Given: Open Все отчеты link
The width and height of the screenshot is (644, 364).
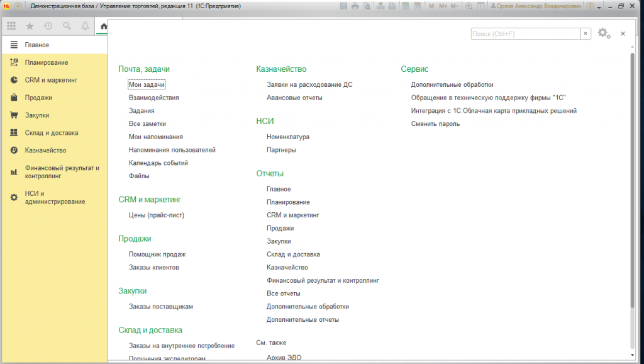Looking at the screenshot, I should coord(284,293).
